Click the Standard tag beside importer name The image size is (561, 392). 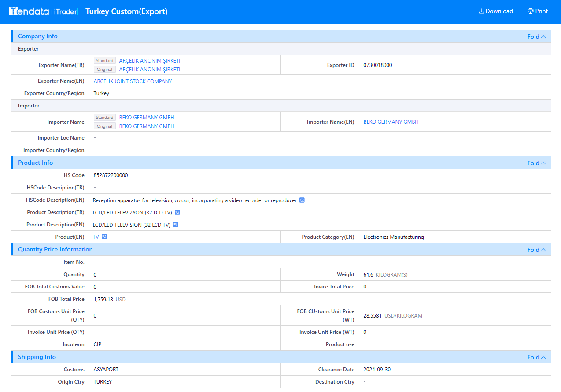tap(105, 118)
